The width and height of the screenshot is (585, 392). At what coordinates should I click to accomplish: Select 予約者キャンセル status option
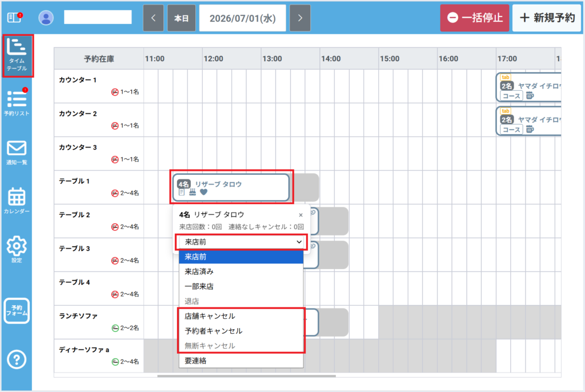coord(241,331)
